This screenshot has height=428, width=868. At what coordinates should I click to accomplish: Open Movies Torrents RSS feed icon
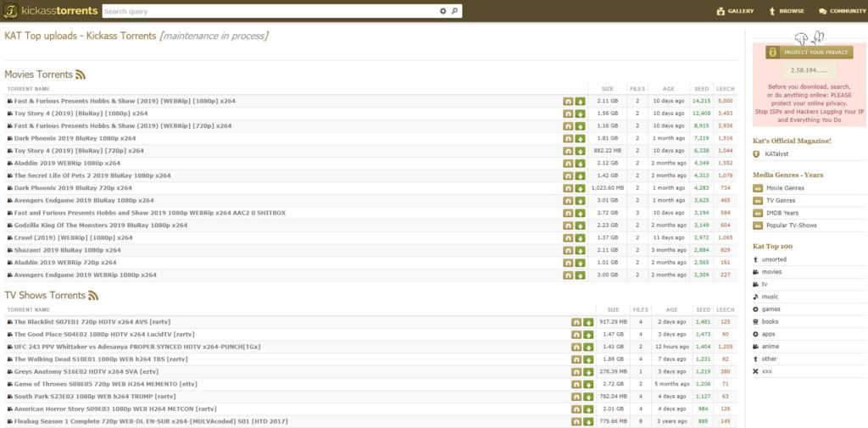click(x=81, y=75)
